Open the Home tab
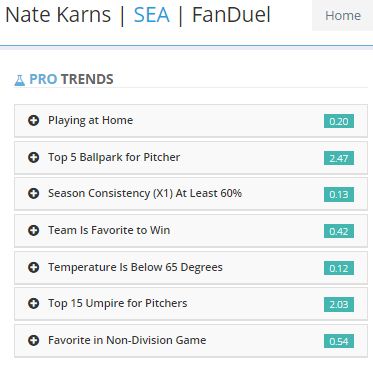The image size is (373, 368). [343, 15]
